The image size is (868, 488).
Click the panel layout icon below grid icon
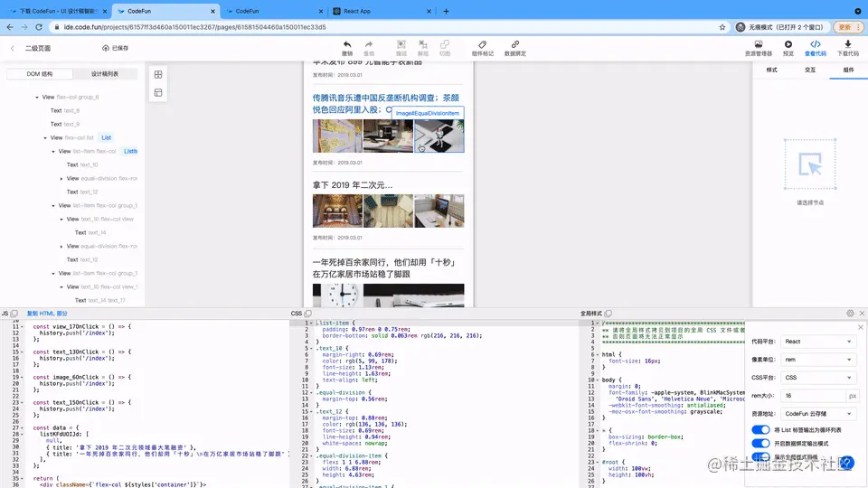click(158, 93)
